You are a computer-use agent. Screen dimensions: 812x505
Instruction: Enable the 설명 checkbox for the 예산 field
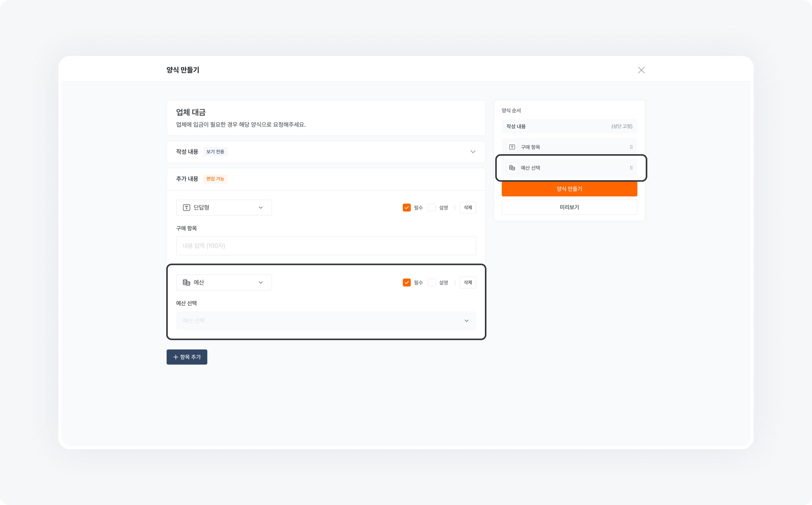coord(432,282)
